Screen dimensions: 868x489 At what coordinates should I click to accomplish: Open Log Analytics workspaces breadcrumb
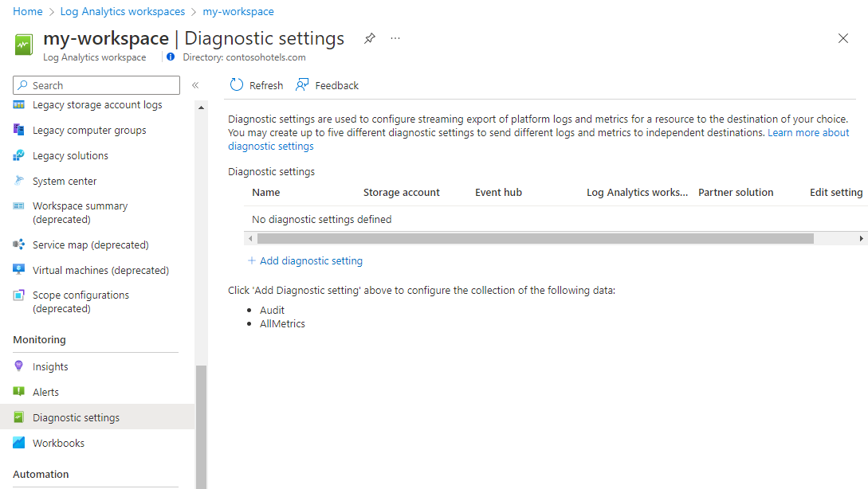[122, 12]
